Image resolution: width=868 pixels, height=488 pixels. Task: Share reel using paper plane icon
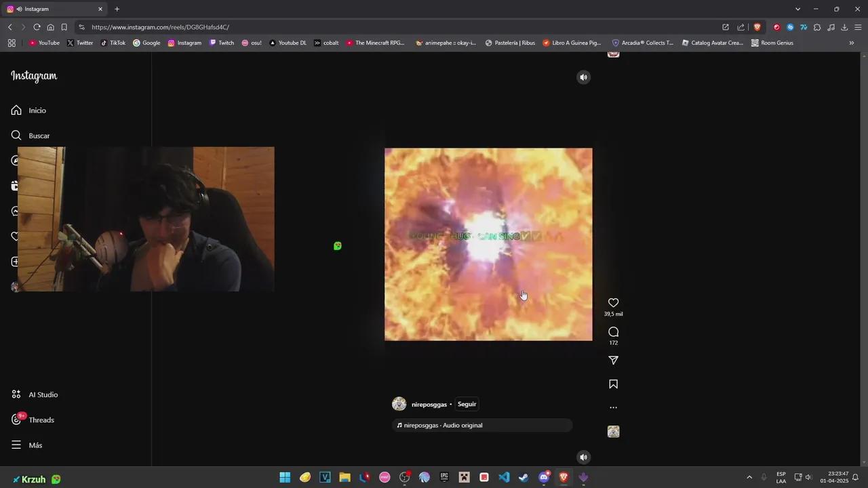(613, 361)
